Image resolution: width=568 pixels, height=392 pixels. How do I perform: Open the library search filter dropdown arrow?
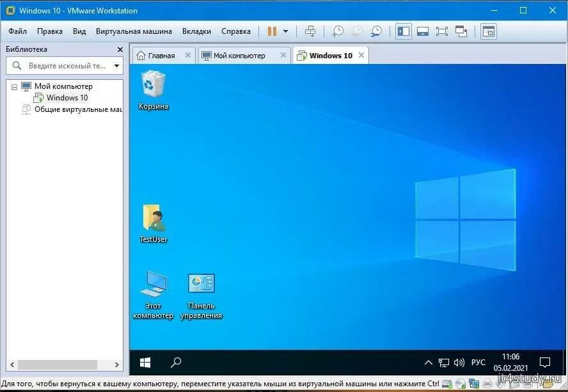(116, 66)
